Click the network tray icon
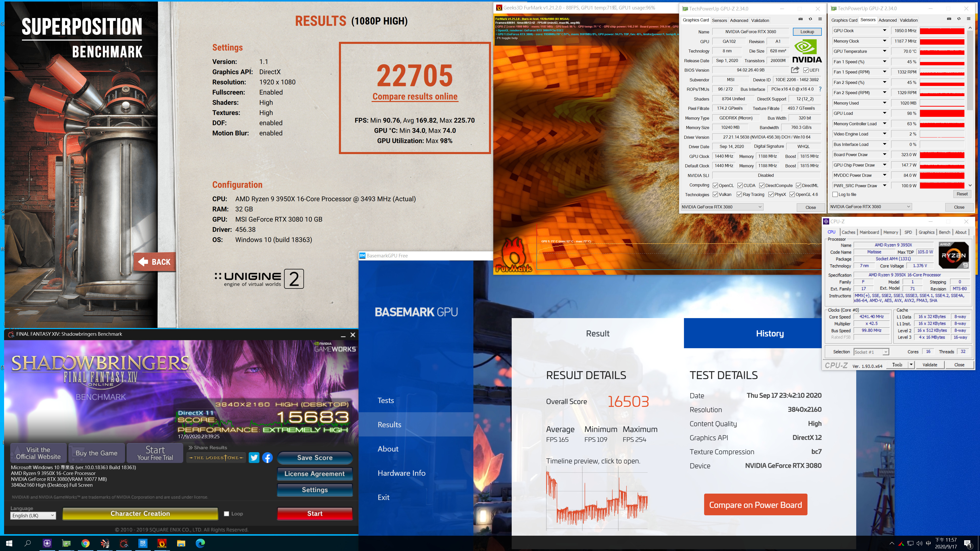 (910, 543)
